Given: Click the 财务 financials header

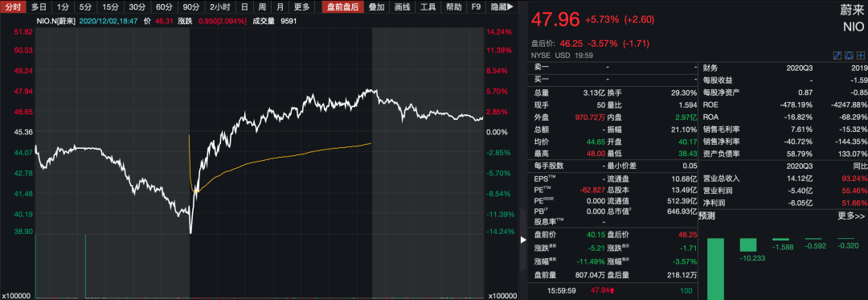Looking at the screenshot, I should tap(710, 68).
